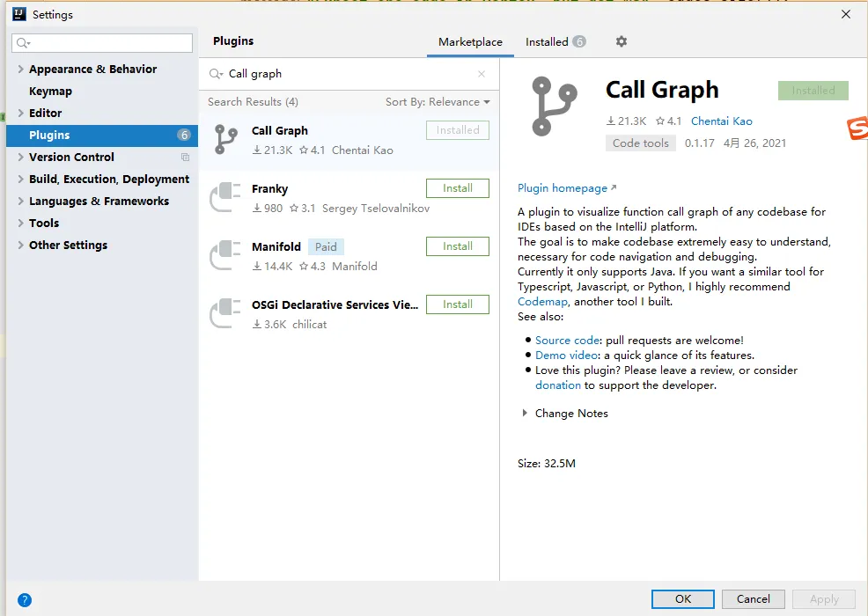Focus the settings search input field
868x616 pixels.
tap(102, 43)
